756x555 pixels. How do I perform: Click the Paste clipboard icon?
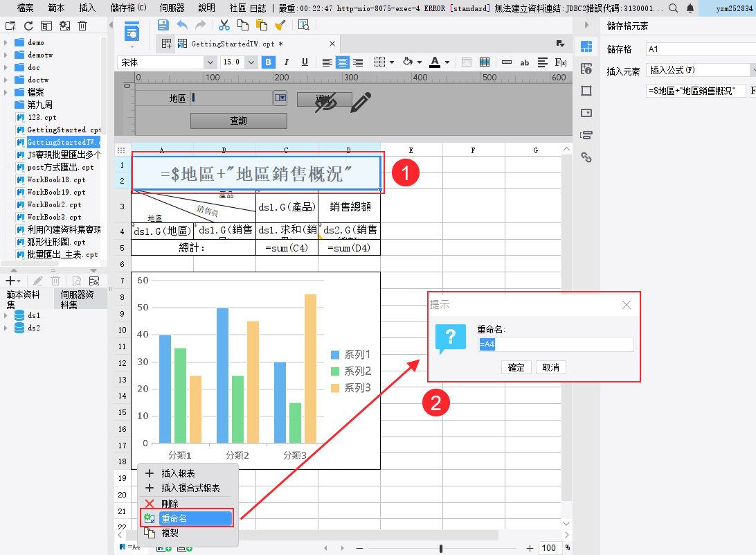261,25
